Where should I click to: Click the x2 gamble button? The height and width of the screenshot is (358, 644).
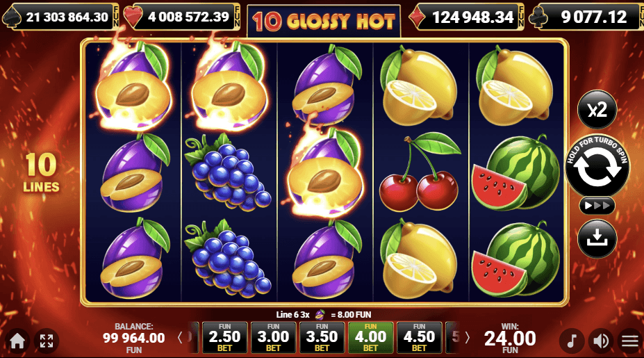[597, 110]
